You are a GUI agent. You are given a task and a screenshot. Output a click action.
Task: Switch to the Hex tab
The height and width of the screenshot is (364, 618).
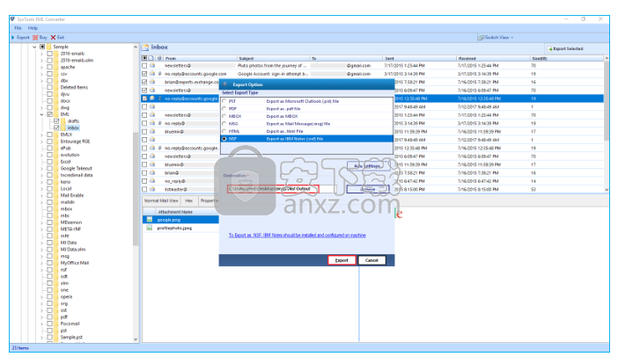pos(189,200)
